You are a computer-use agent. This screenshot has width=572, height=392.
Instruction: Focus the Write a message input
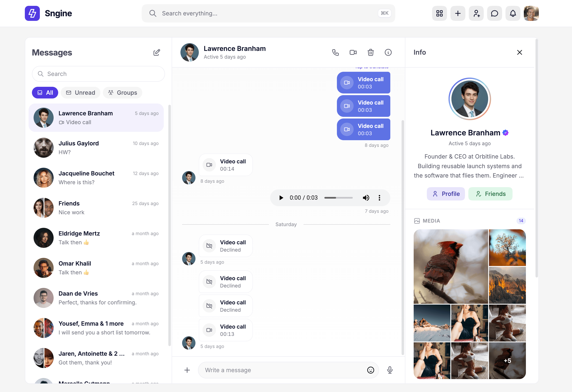point(288,370)
